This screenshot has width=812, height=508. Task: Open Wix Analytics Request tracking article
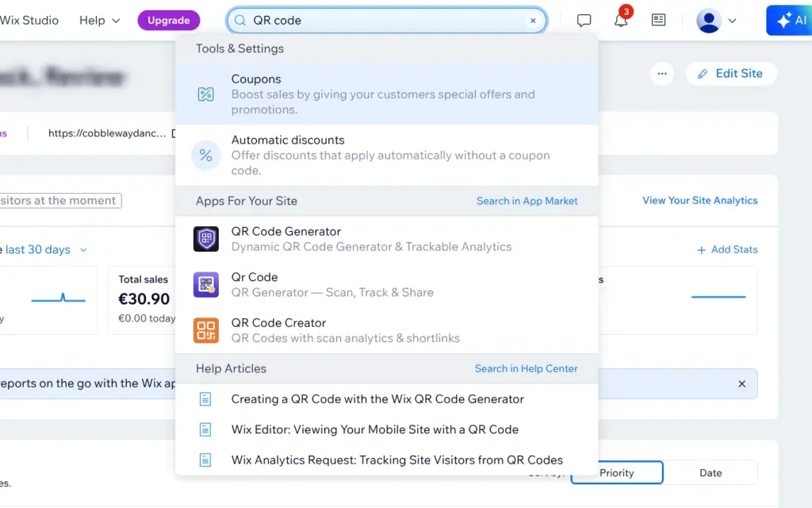tap(386, 460)
